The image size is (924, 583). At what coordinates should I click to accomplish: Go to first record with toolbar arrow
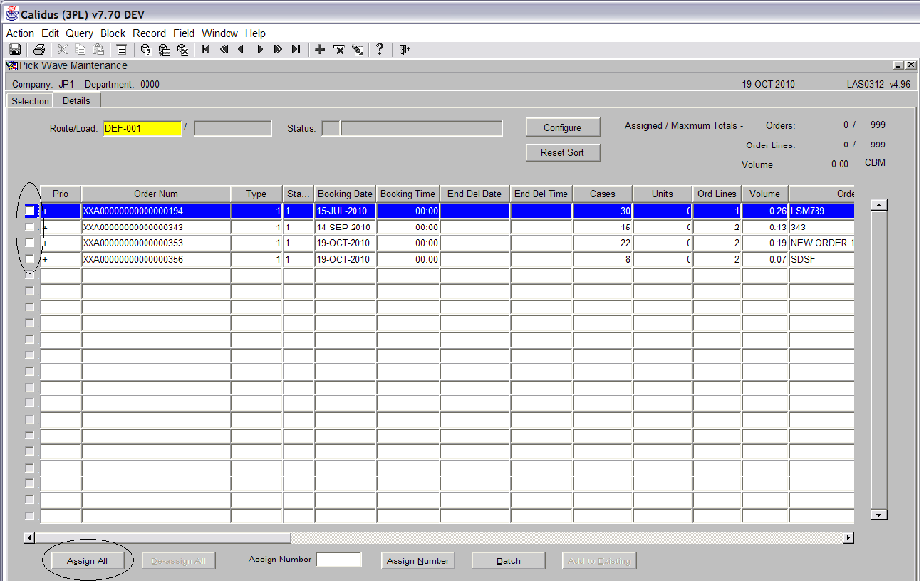point(206,49)
